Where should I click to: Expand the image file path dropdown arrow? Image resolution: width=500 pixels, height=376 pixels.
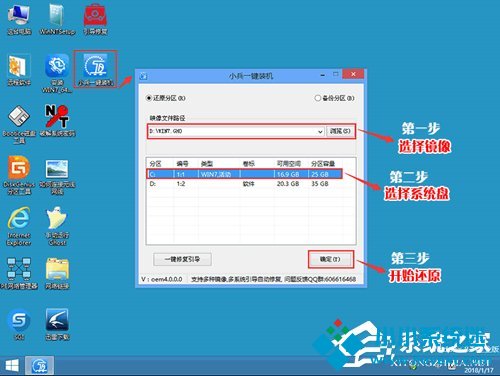pos(320,131)
